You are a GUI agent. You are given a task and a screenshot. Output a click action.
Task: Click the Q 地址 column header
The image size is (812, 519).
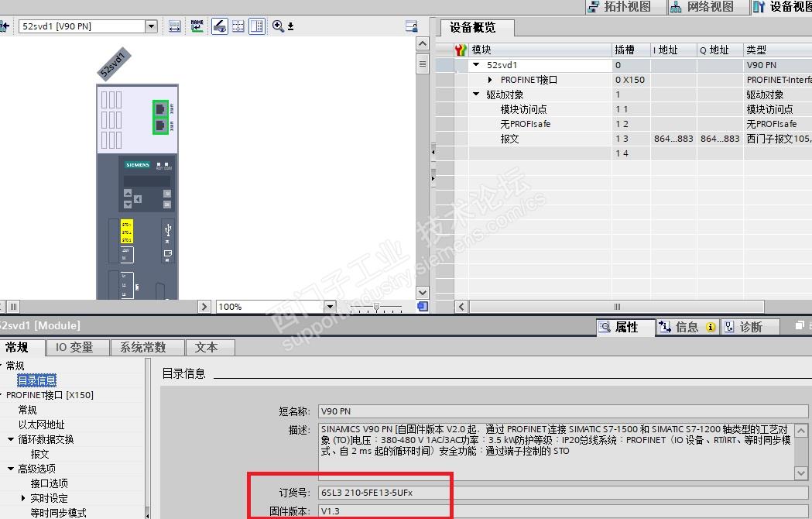click(720, 50)
